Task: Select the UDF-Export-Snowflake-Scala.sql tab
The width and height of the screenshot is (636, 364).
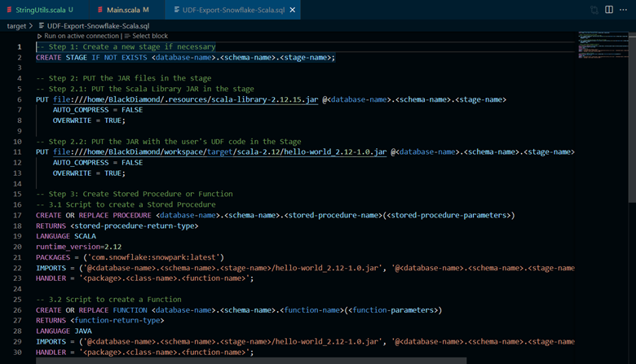Action: 232,10
